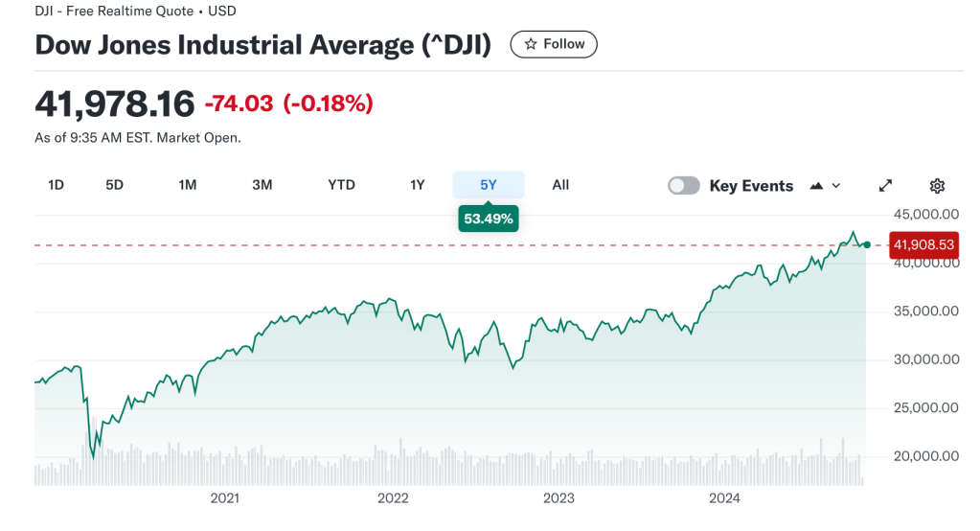
Task: Choose the 3M time range
Action: pos(262,185)
